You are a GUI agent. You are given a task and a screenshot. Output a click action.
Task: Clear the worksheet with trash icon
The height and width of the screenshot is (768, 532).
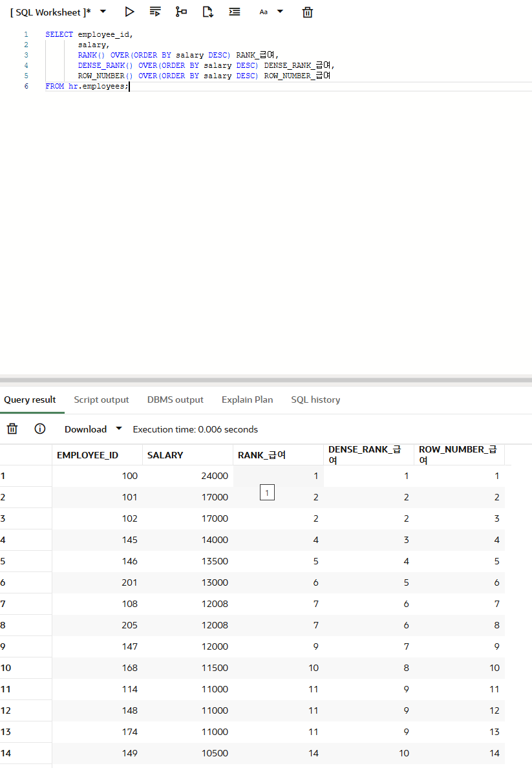[307, 12]
